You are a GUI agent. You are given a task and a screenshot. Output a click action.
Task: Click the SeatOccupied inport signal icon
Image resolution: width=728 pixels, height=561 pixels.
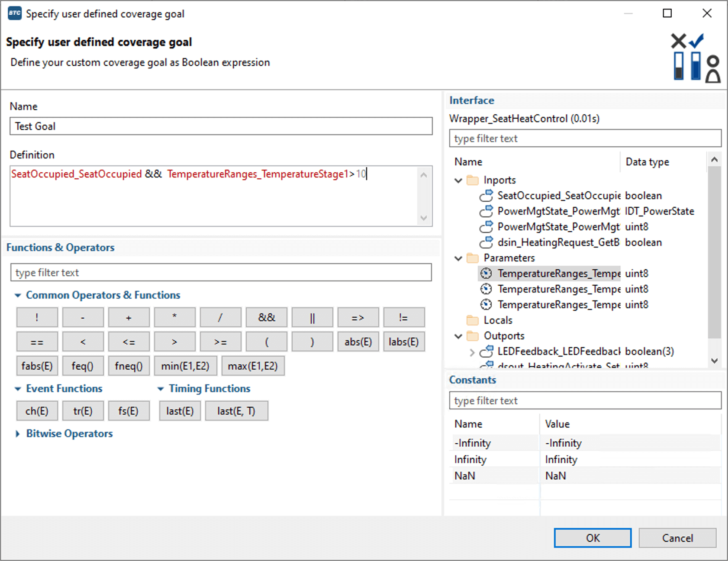point(486,196)
